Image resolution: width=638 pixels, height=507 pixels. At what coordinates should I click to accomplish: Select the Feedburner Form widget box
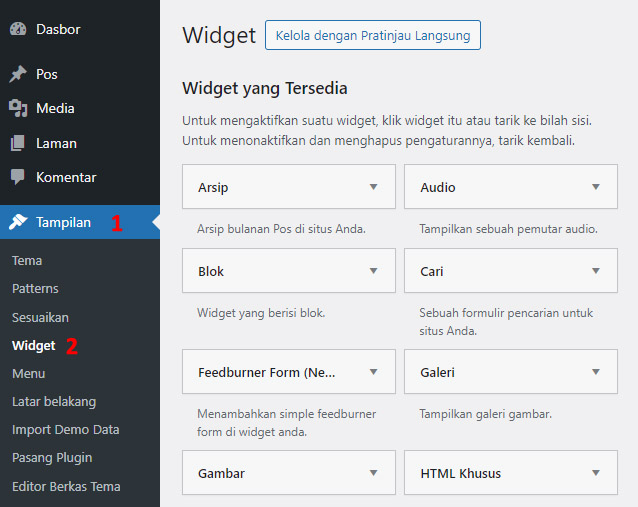289,372
